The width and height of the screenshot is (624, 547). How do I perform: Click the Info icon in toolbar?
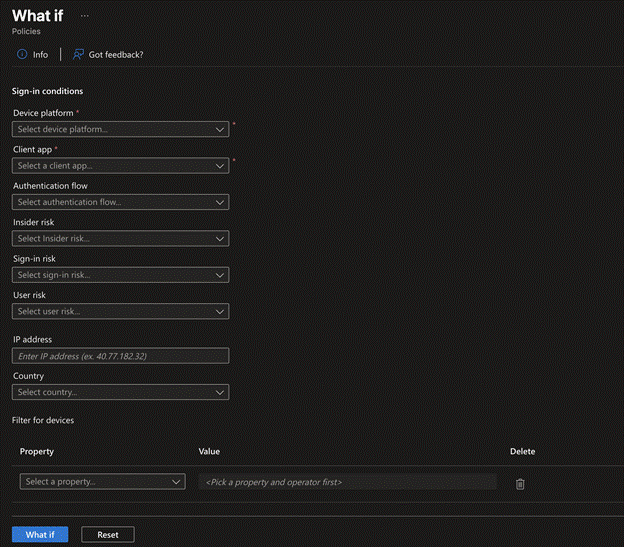click(21, 54)
